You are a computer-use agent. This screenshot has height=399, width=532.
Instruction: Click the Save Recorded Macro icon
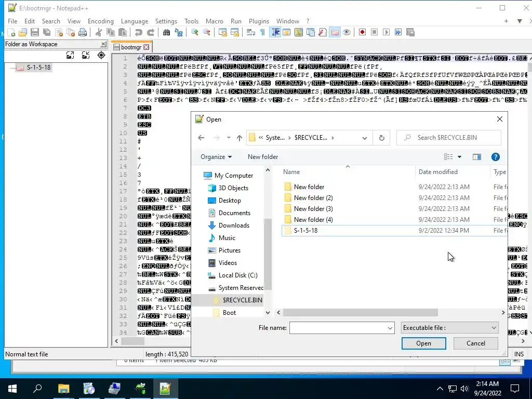[410, 32]
